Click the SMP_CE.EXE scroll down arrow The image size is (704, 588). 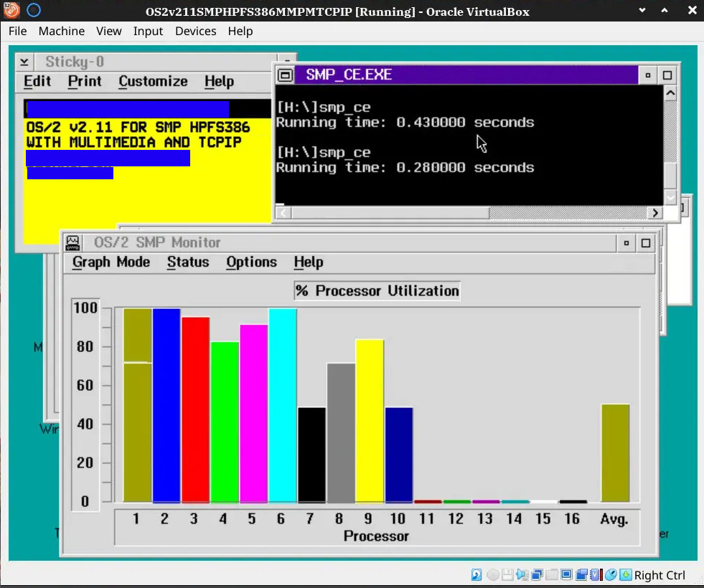coord(670,197)
